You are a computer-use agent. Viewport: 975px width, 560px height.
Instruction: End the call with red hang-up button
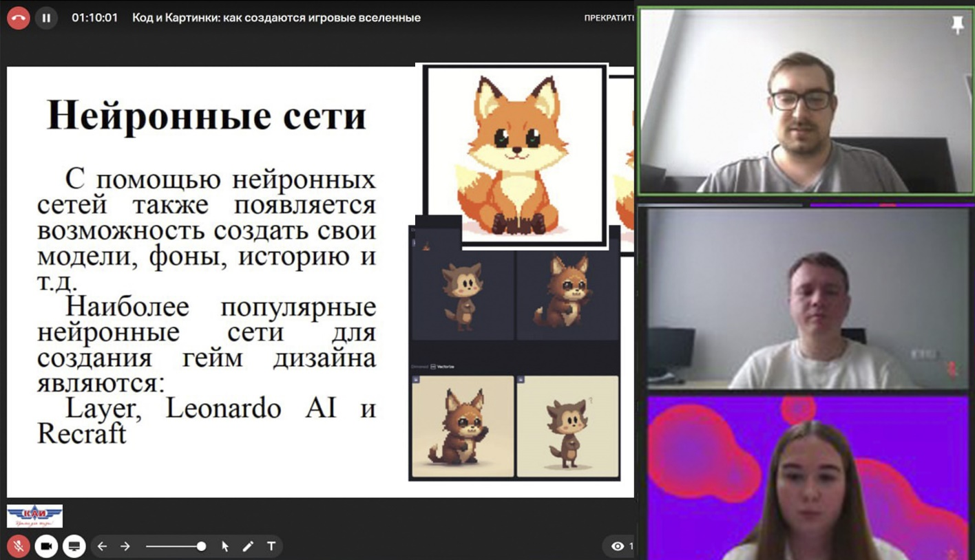click(x=19, y=18)
